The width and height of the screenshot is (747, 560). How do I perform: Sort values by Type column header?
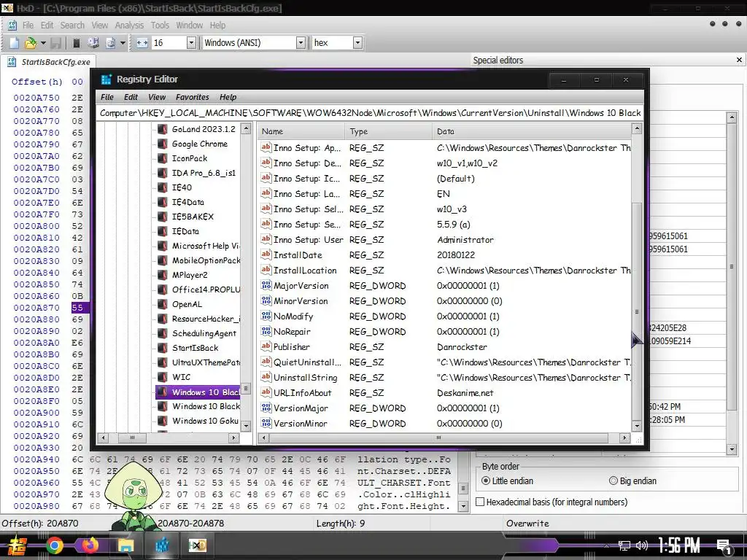coord(388,131)
